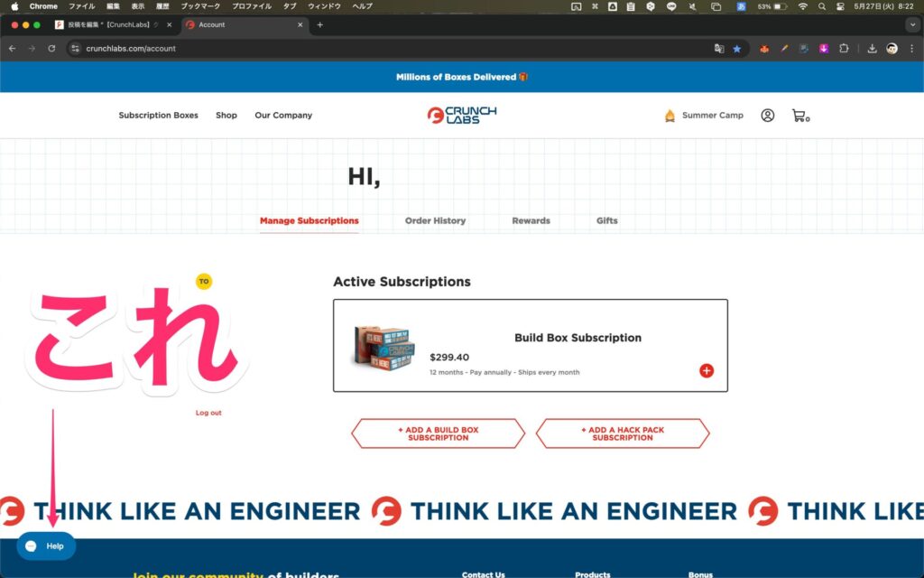Click the CrunchLabs logo

tap(462, 115)
